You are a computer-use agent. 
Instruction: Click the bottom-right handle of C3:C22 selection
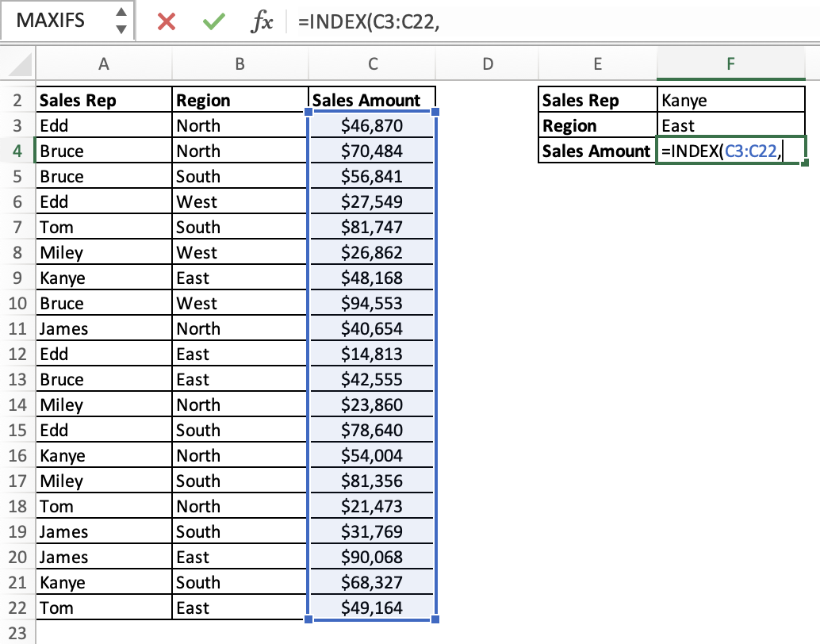pyautogui.click(x=435, y=619)
